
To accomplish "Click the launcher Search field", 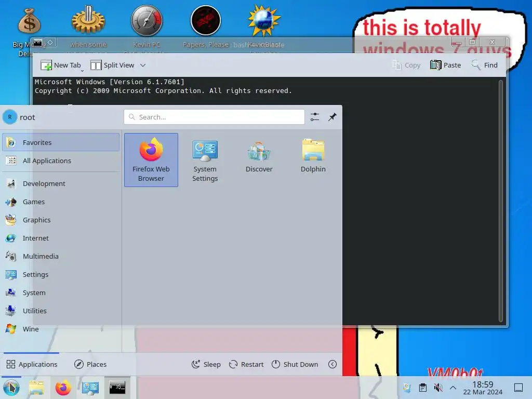I will [214, 117].
